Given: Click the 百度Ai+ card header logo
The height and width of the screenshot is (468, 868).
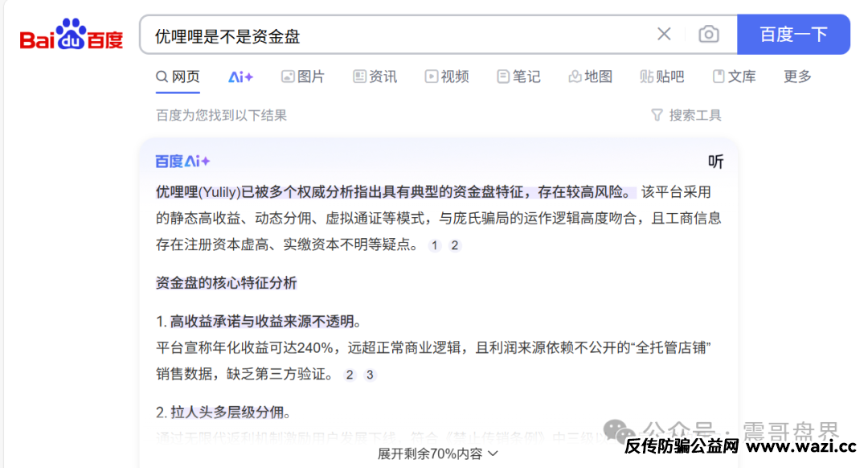Looking at the screenshot, I should click(182, 161).
